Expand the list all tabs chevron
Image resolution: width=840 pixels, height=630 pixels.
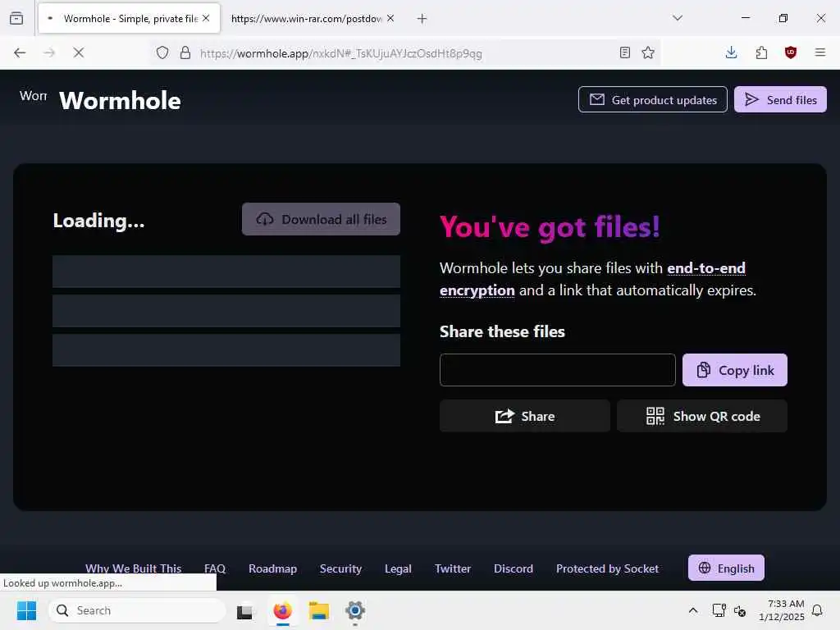pos(678,18)
